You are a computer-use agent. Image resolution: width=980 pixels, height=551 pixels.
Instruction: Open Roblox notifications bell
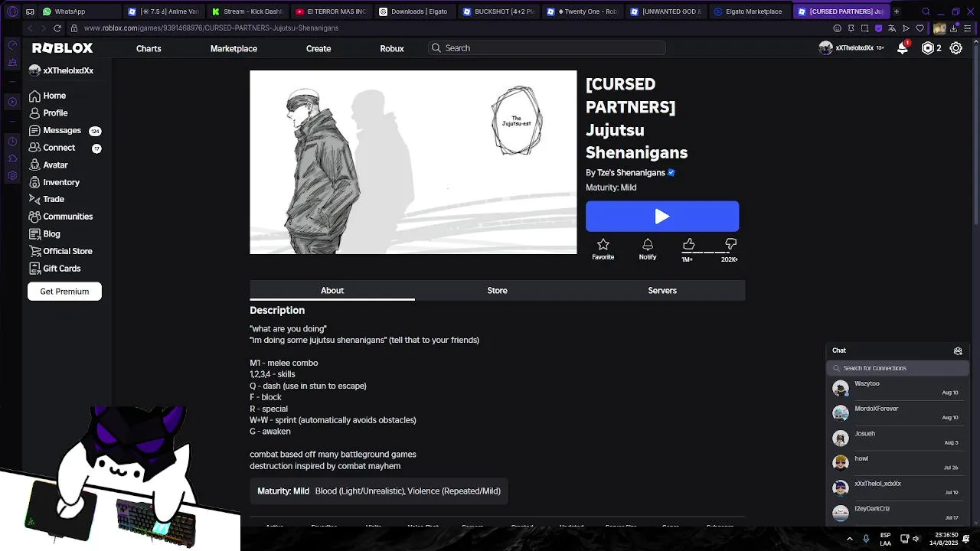[903, 47]
